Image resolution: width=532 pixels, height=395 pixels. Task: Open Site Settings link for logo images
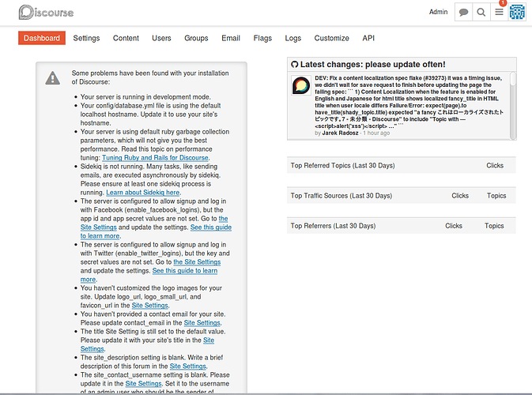(150, 305)
